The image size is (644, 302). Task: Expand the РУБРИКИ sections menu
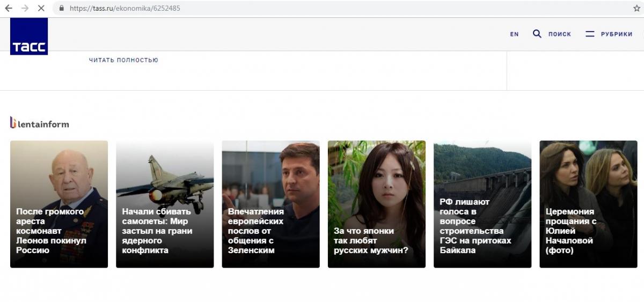(x=616, y=34)
